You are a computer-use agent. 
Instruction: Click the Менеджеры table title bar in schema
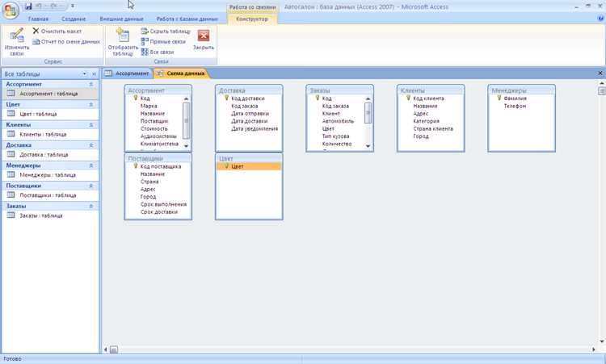pos(522,90)
